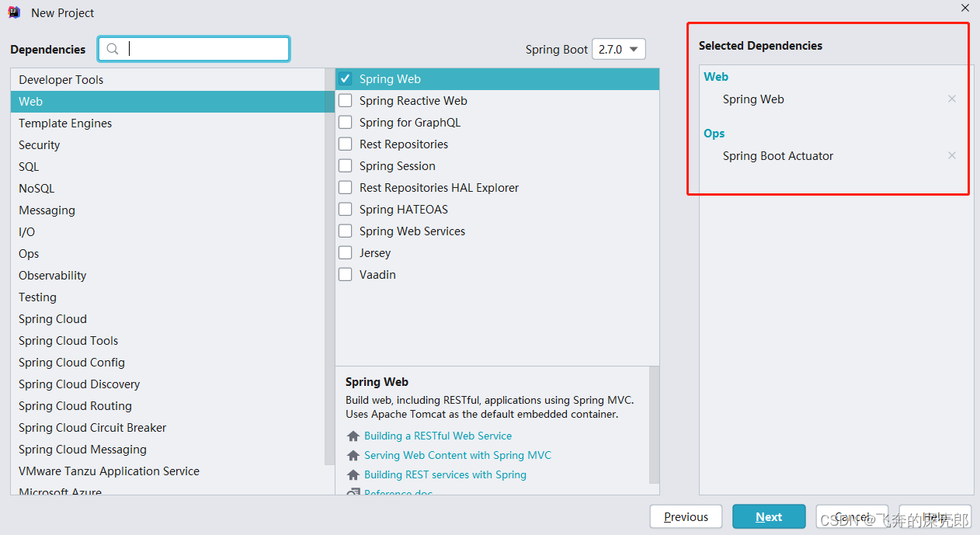
Task: Tick the Rest Repositories checkbox
Action: pyautogui.click(x=345, y=144)
